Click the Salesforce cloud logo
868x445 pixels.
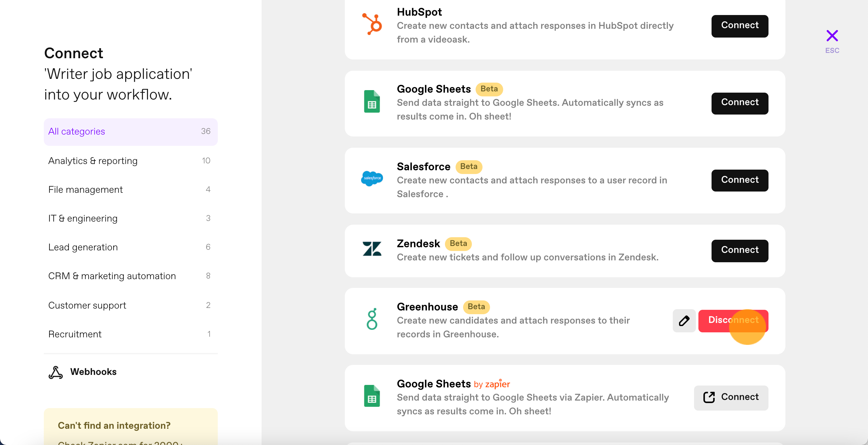[372, 178]
